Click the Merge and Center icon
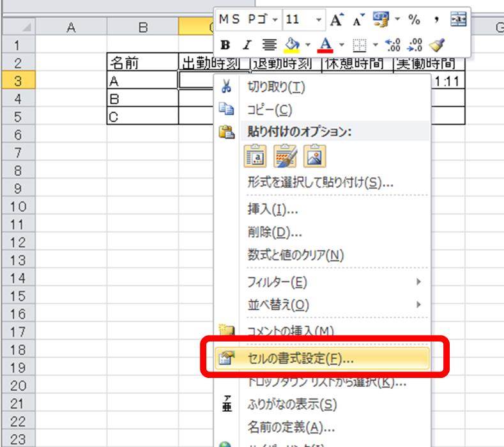This screenshot has height=447, width=504. (x=459, y=20)
